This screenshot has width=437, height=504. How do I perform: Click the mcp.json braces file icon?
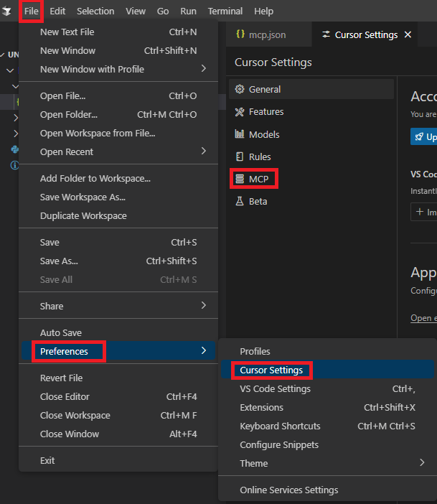(240, 34)
